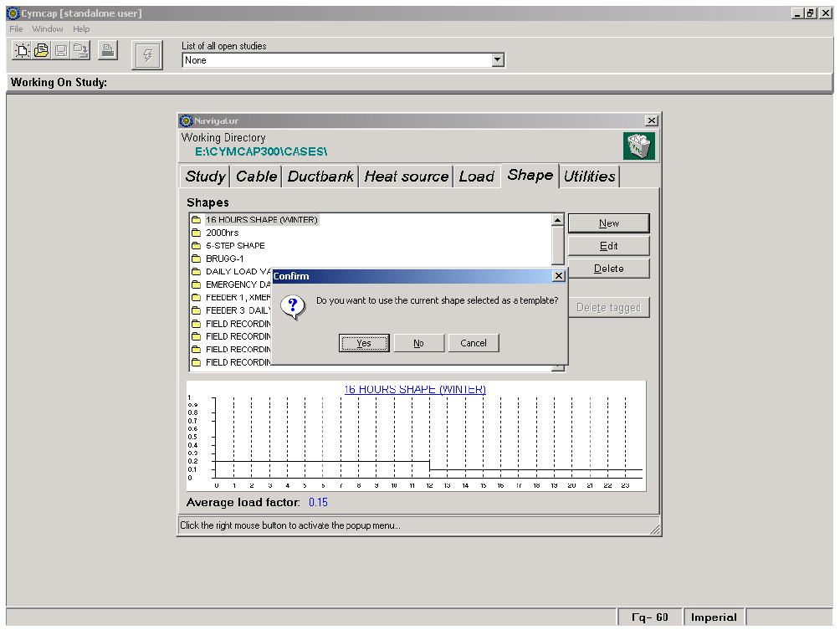The height and width of the screenshot is (630, 840).
Task: Click the folder icon beside DAILY LOAD
Action: point(196,272)
